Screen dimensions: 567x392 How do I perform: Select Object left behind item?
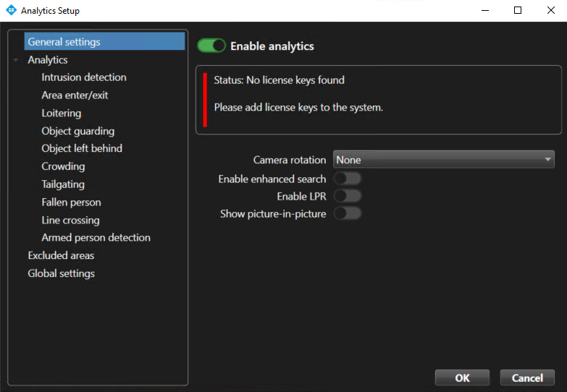click(82, 148)
